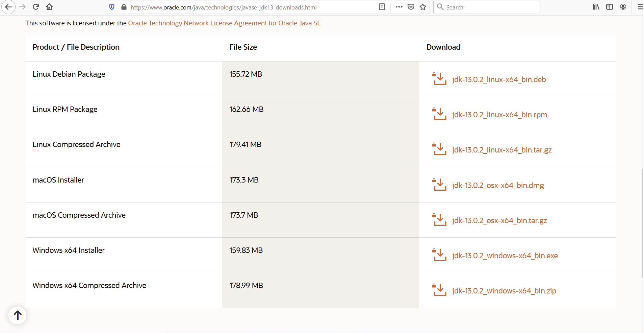Select Windows x64 Compressed Archive label

[89, 285]
